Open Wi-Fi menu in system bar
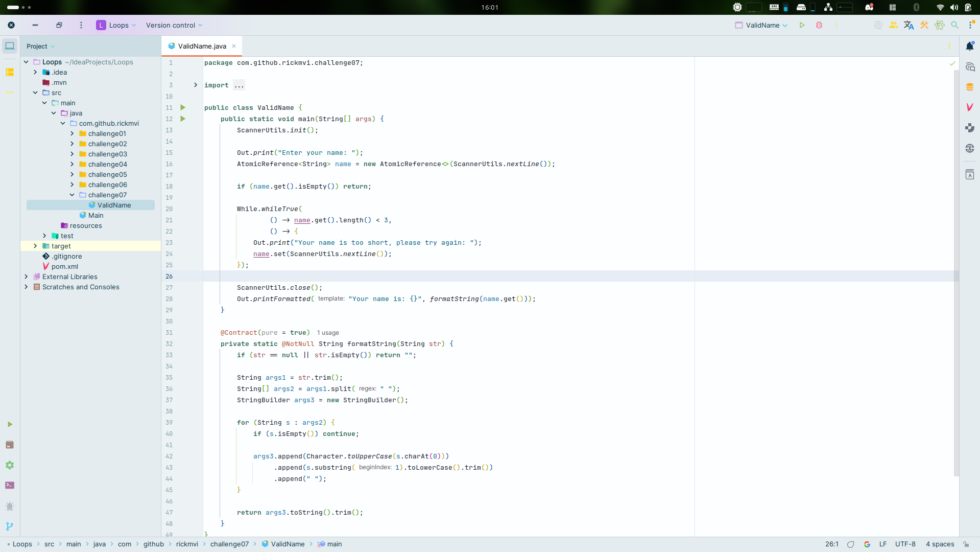Viewport: 980px width, 552px height. 940,7
